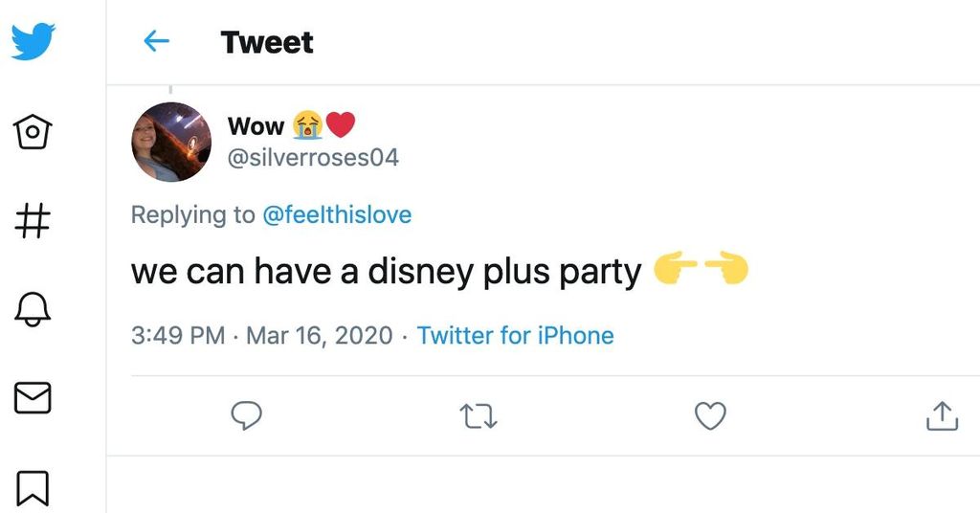Open the 3:49 PM Mar 16, 2020 timestamp
The image size is (980, 513).
pyautogui.click(x=262, y=336)
